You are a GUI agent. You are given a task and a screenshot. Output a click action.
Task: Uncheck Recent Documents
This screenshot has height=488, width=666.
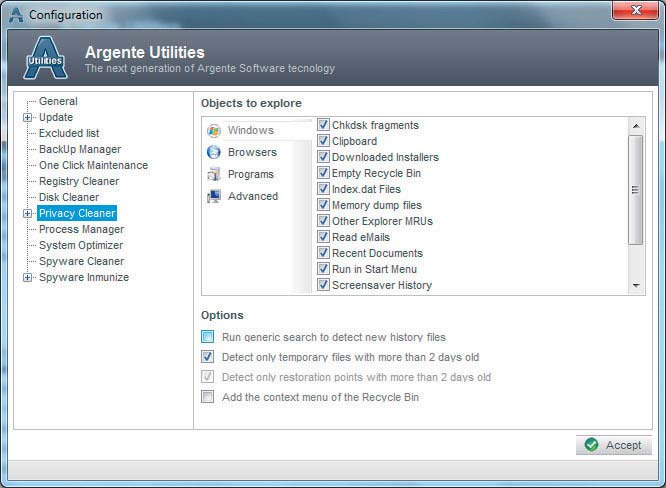coord(323,253)
